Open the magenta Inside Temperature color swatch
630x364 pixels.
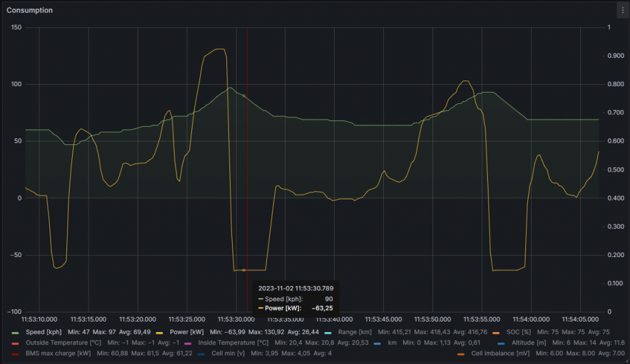[x=188, y=344]
